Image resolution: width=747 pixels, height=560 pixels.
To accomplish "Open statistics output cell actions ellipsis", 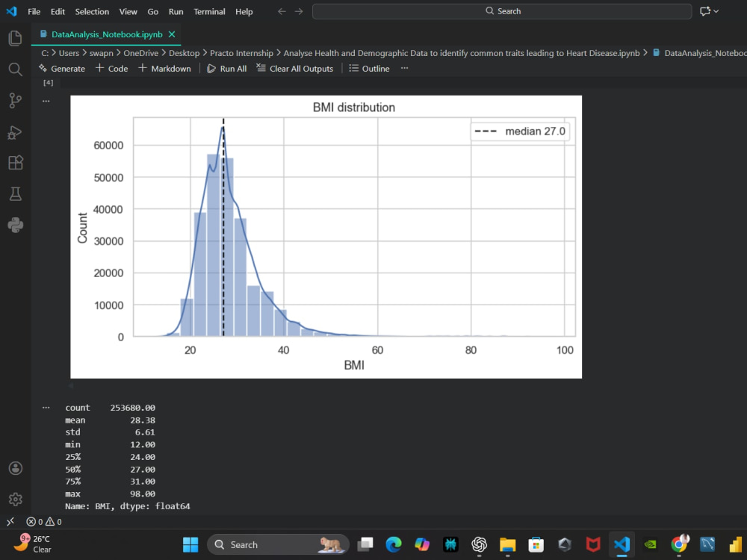I will point(46,408).
